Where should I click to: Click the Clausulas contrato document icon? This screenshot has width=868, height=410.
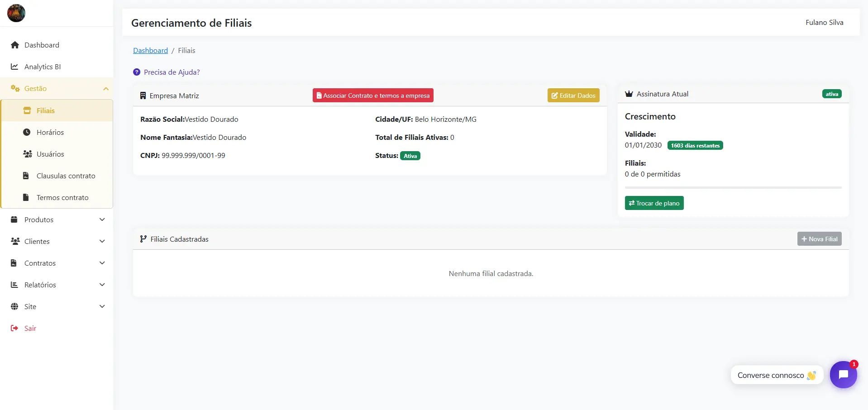26,176
